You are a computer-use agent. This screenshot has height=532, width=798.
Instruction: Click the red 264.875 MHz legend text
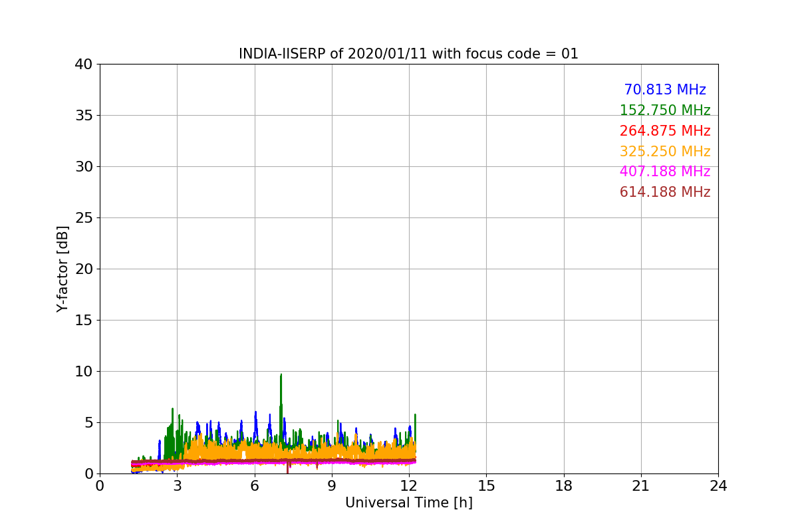click(x=664, y=131)
